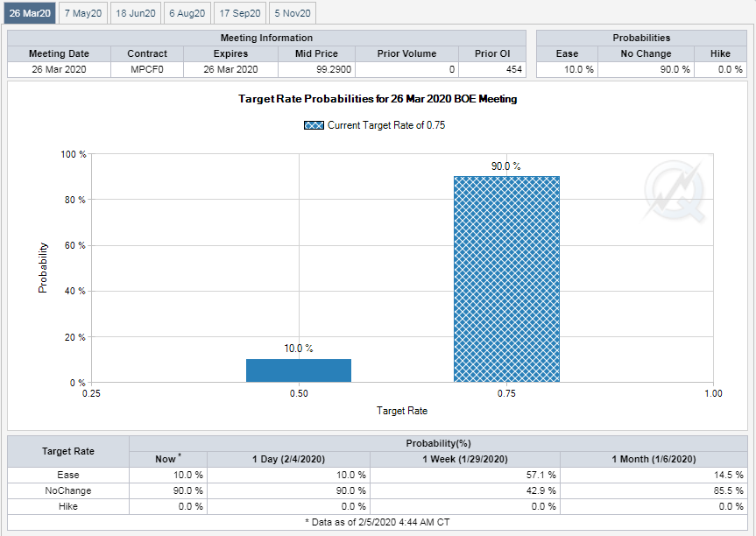756x536 pixels.
Task: Select the 1 Week (1/29/2020) column header
Action: pyautogui.click(x=465, y=459)
